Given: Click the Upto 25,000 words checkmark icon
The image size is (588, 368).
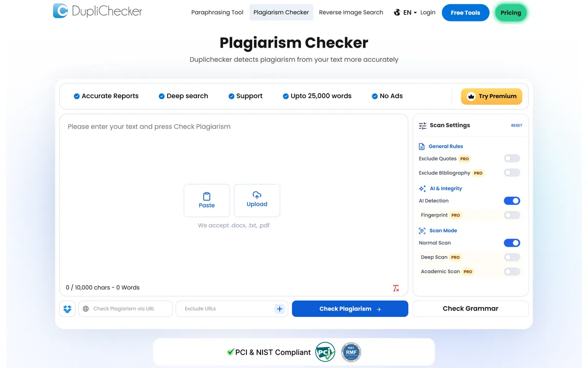Looking at the screenshot, I should tap(286, 96).
